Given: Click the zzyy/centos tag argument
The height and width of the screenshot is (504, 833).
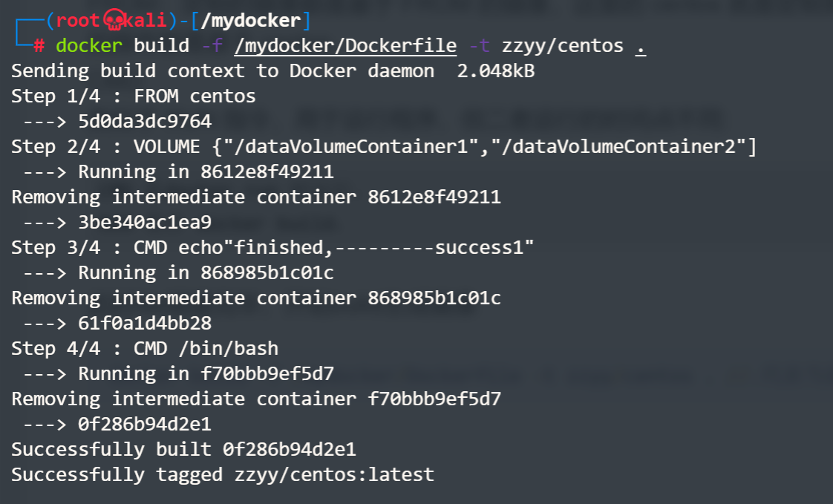Looking at the screenshot, I should coord(563,46).
